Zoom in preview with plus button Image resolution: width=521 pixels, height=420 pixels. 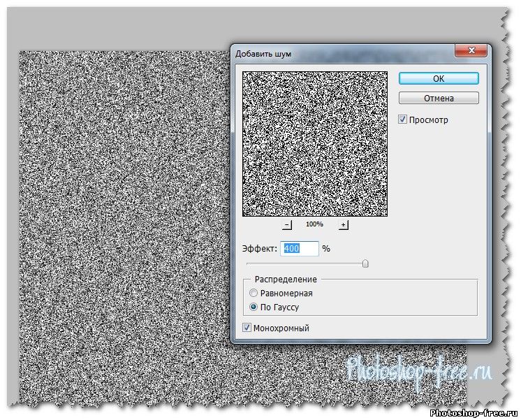pyautogui.click(x=343, y=224)
